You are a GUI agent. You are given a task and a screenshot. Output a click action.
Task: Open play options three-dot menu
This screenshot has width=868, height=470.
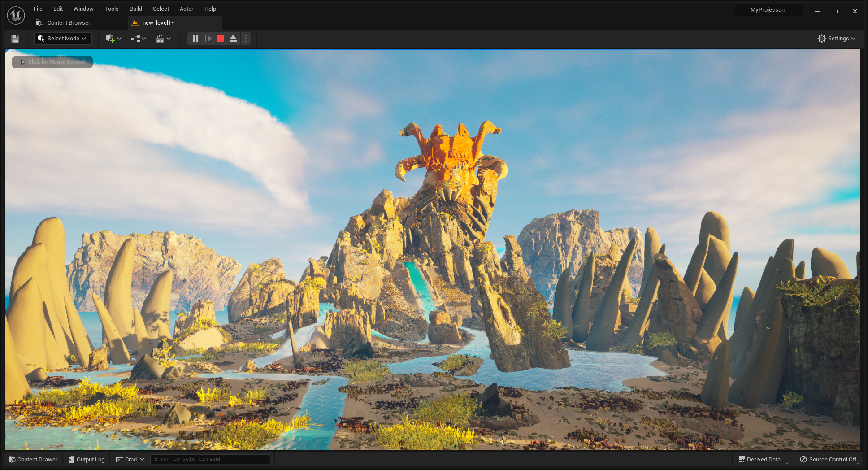(x=246, y=39)
